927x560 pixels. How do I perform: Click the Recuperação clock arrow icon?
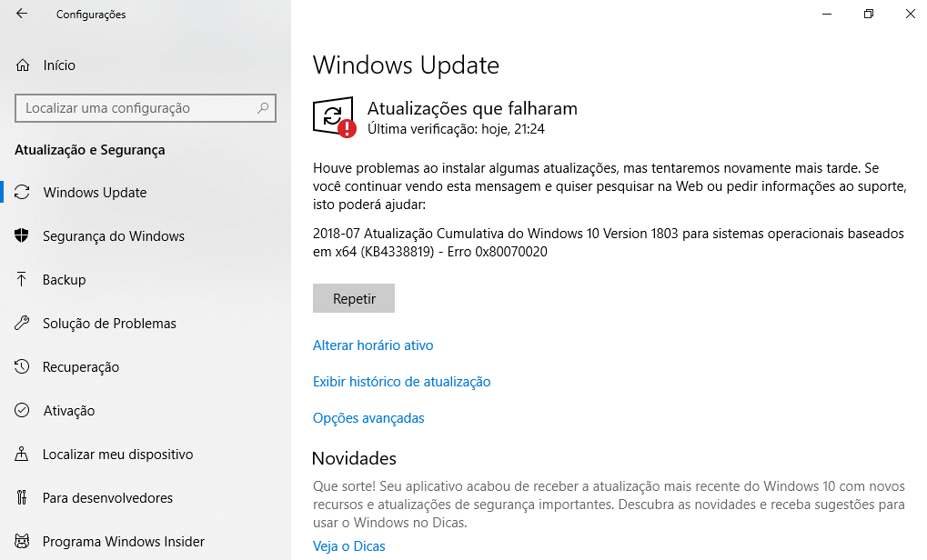[22, 366]
